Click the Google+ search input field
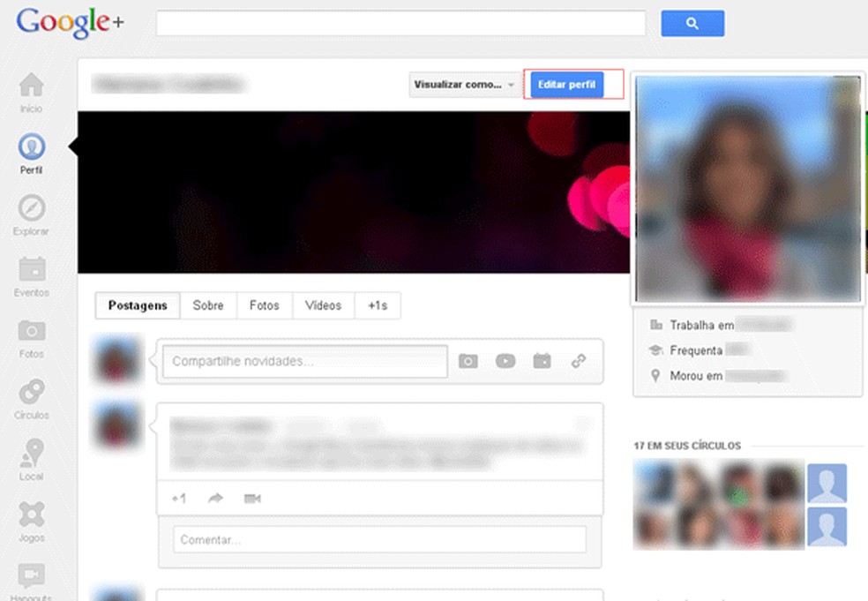Image resolution: width=868 pixels, height=601 pixels. point(400,23)
